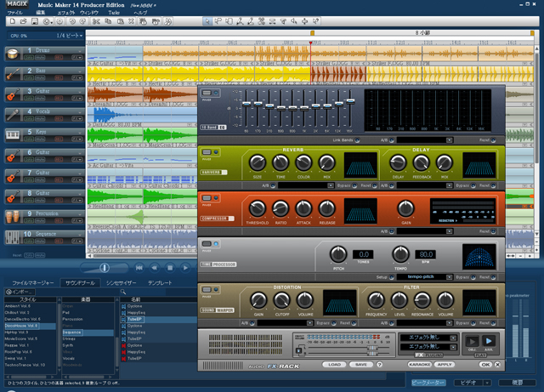Click the skip to start transport button
The image size is (544, 392).
click(x=139, y=268)
